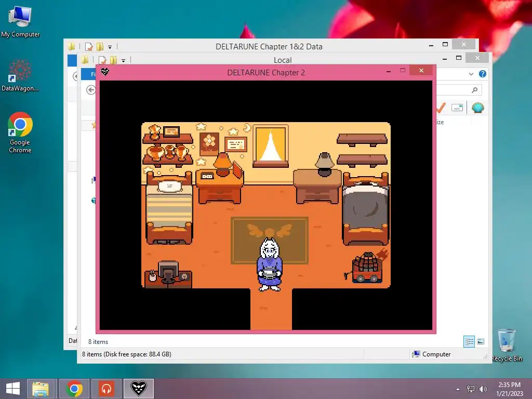Click the computer desk in the game room
The height and width of the screenshot is (399, 532).
coord(168,274)
